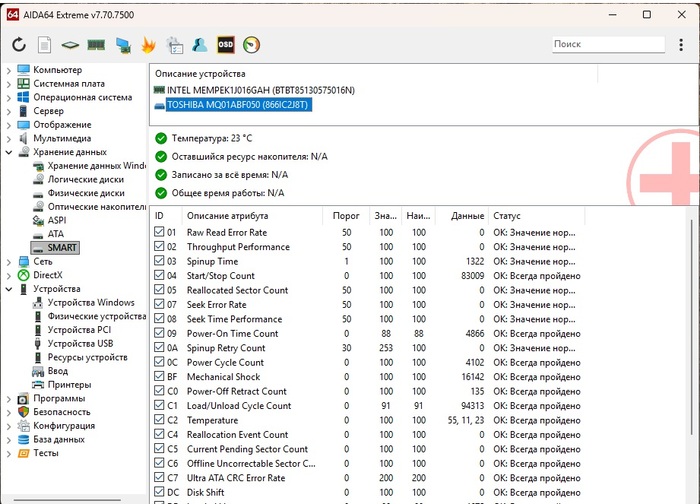Viewport: 700px width, 504px height.
Task: Open the Report document icon
Action: (x=44, y=44)
